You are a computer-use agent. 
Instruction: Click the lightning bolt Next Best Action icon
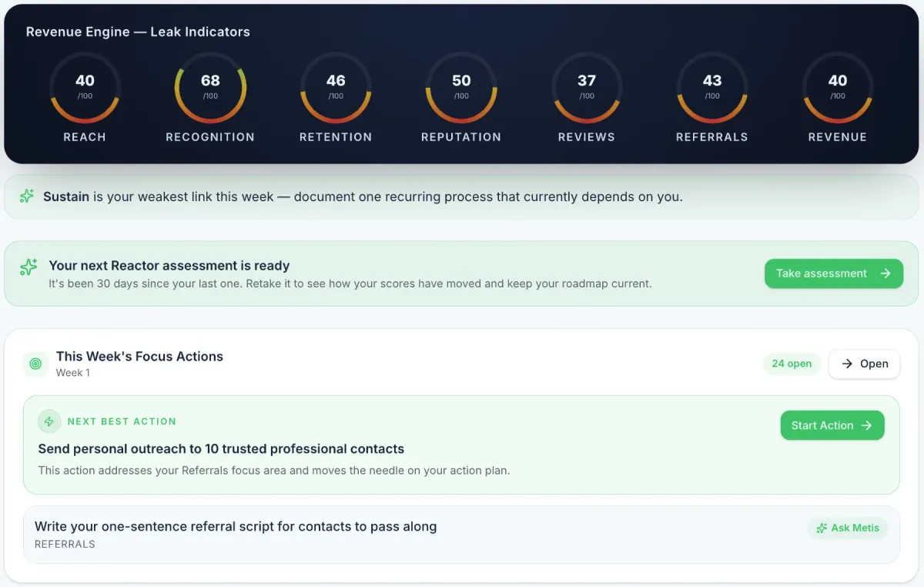coord(49,421)
